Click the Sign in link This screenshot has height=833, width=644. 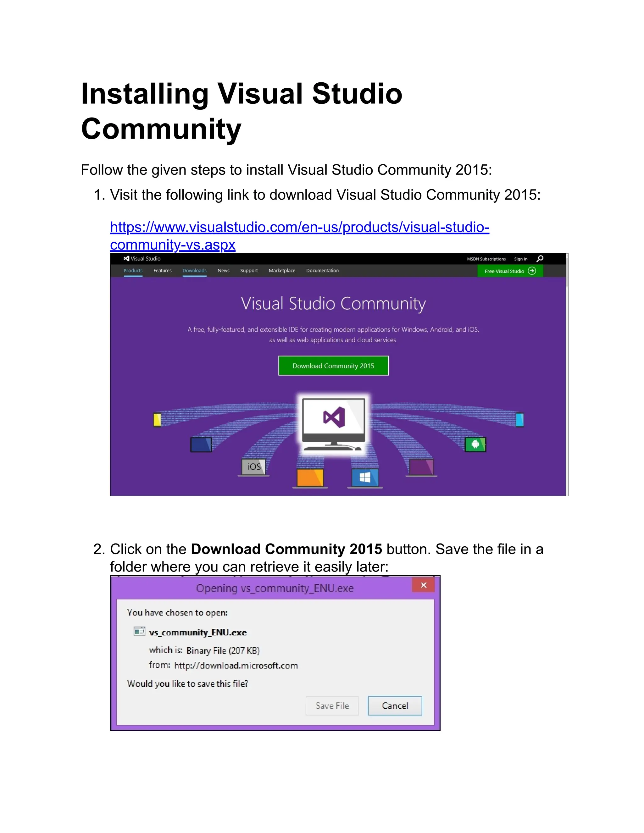521,259
